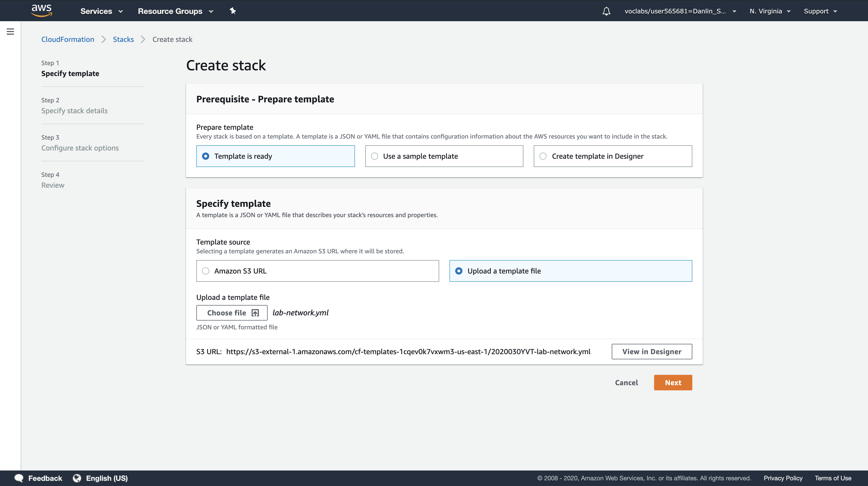
Task: Click breadcrumb chevron after CloudFormation
Action: pos(103,40)
